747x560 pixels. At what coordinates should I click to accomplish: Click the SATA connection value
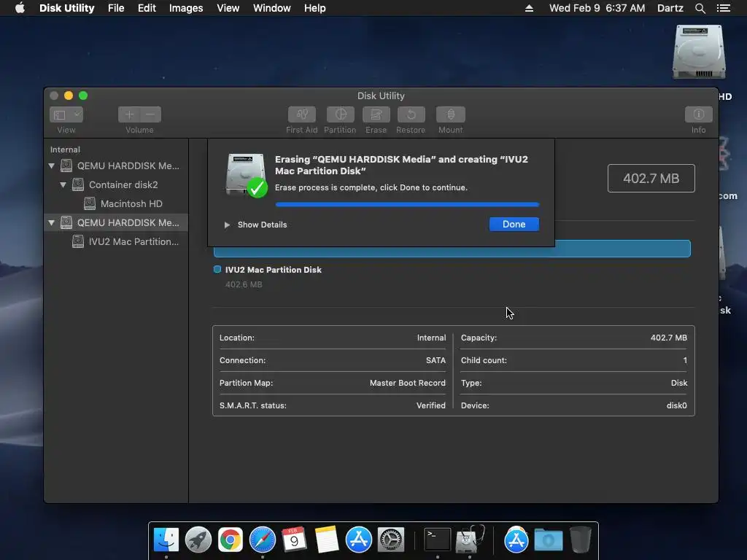436,360
